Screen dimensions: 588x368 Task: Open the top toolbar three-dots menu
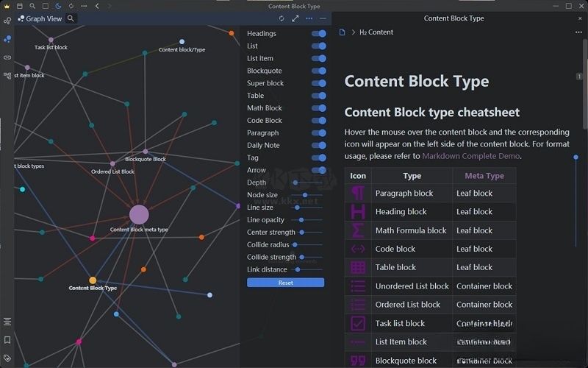click(84, 6)
